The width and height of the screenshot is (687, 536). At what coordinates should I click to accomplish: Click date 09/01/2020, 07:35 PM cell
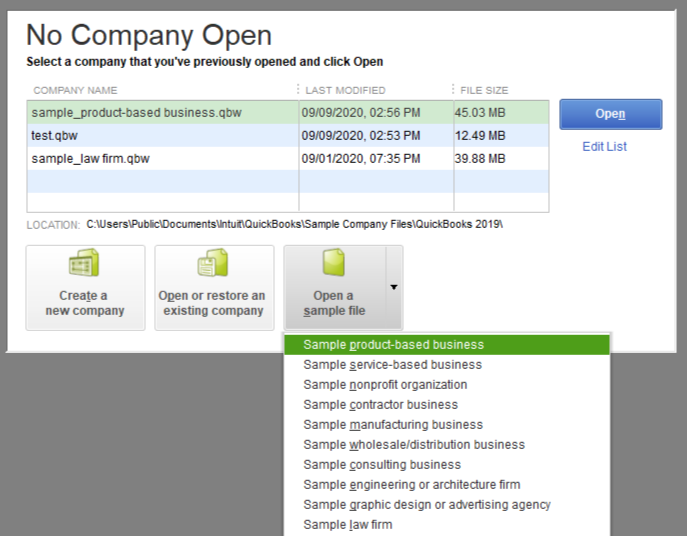tap(376, 158)
